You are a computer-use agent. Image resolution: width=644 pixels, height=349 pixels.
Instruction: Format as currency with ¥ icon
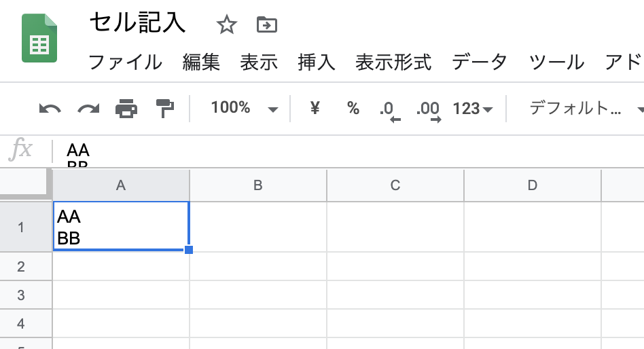[x=315, y=109]
